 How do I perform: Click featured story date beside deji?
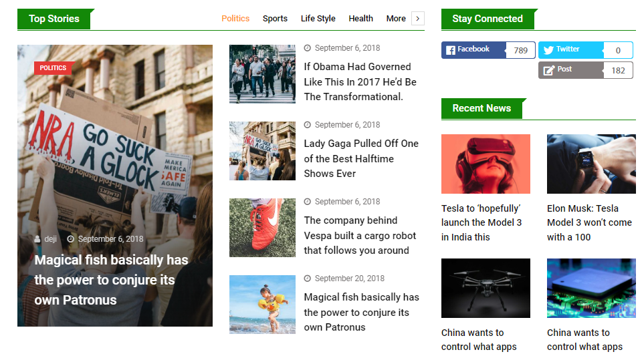[110, 238]
